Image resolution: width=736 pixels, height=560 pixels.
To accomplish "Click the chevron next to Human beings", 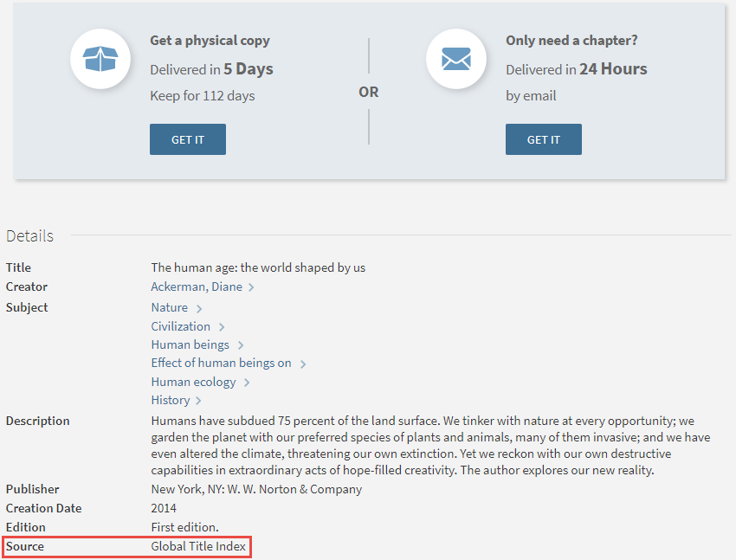I will (241, 345).
